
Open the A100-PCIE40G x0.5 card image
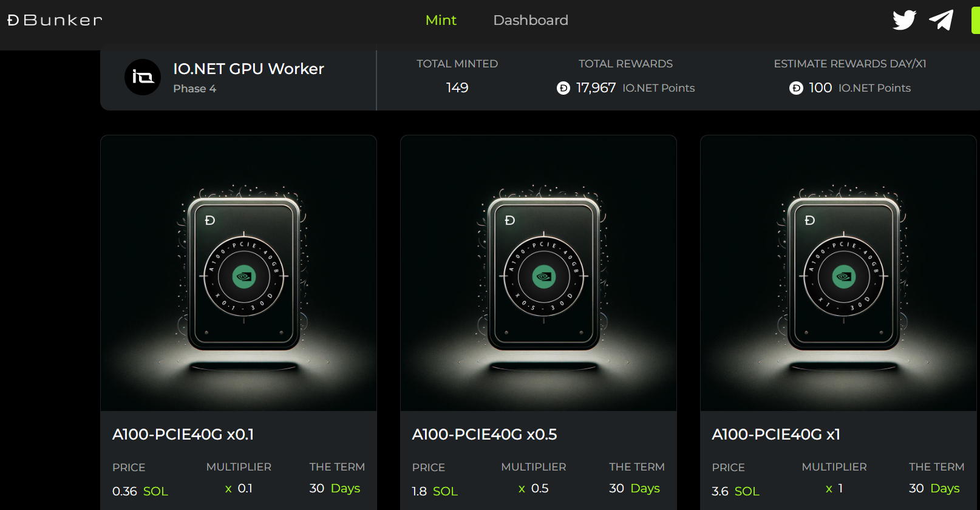(539, 273)
